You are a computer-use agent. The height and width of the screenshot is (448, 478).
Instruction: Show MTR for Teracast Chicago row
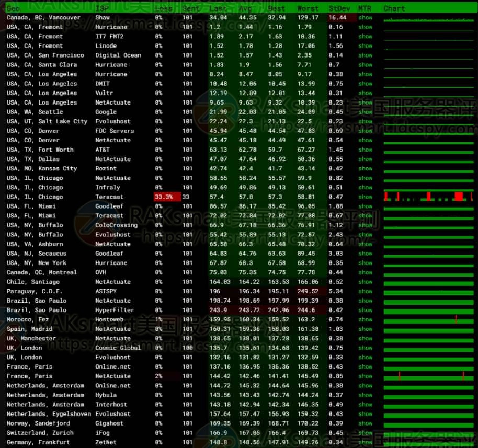(365, 197)
